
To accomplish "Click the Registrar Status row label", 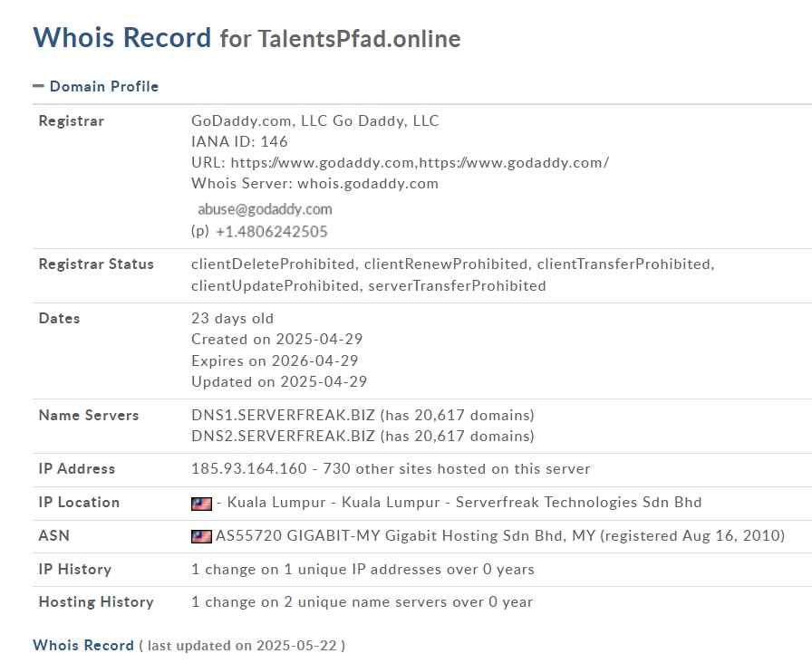I will (96, 264).
